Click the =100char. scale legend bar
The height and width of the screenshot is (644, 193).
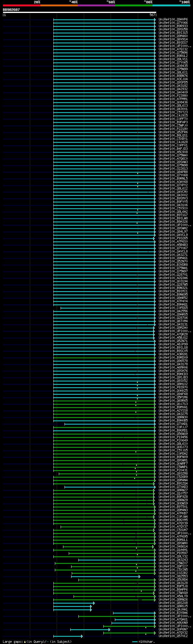[135, 642]
